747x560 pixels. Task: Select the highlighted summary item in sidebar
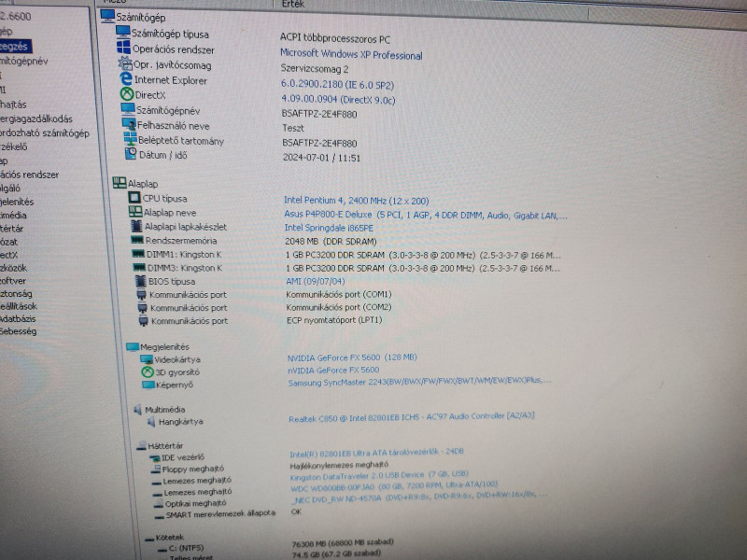coord(14,46)
